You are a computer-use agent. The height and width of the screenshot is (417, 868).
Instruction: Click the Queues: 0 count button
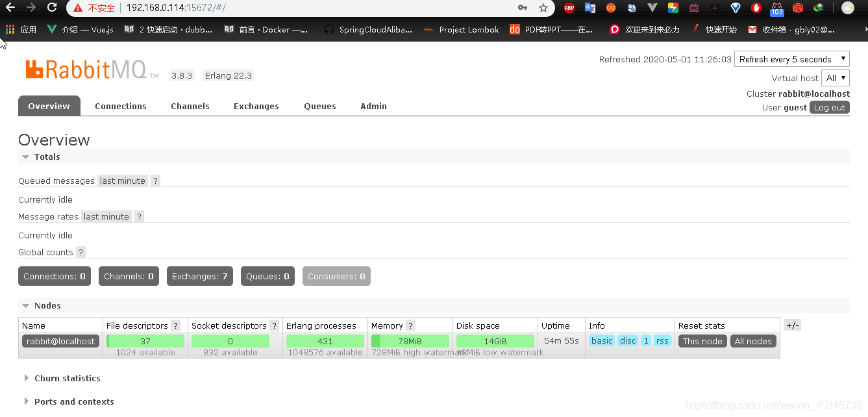coord(267,276)
